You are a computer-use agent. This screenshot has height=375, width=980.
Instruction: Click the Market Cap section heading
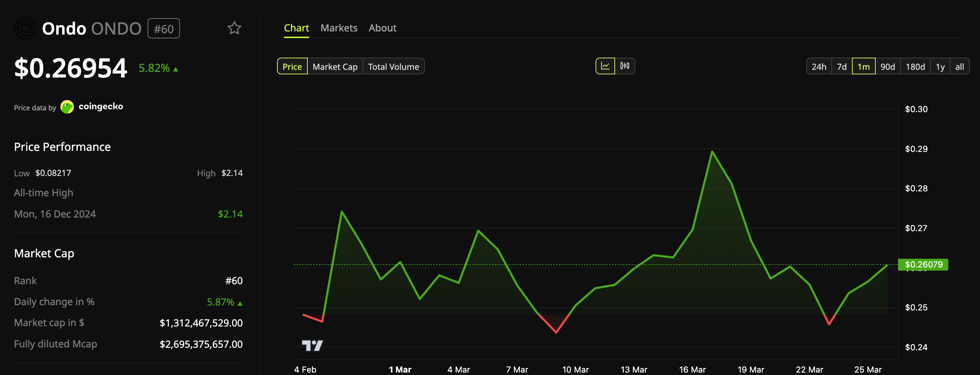[x=44, y=253]
